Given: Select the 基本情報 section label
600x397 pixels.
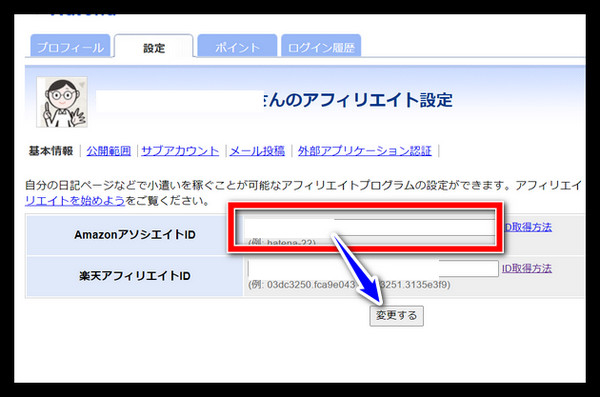Looking at the screenshot, I should [x=51, y=151].
